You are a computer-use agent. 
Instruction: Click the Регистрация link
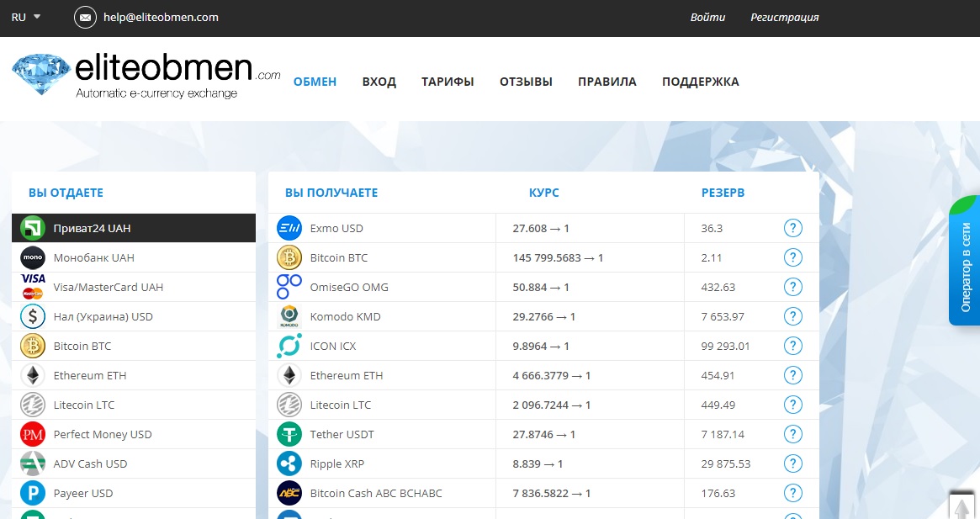(x=784, y=17)
